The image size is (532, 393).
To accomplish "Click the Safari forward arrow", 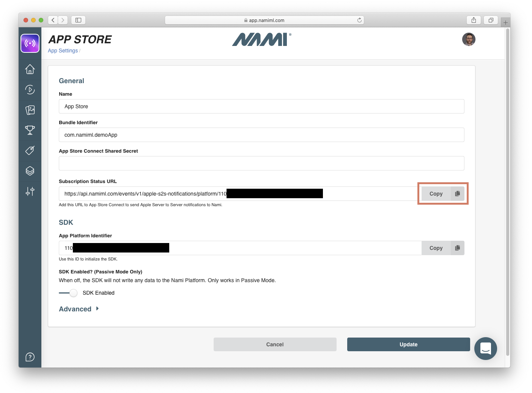I will (x=63, y=20).
